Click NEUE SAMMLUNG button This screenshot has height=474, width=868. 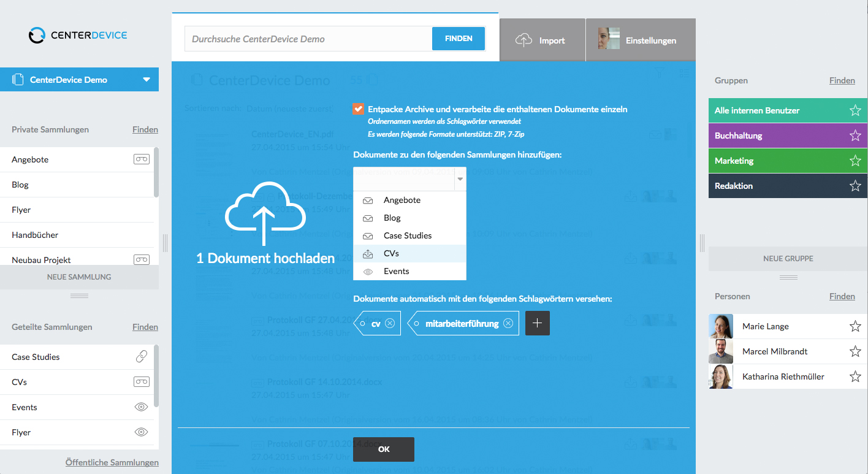(x=79, y=277)
